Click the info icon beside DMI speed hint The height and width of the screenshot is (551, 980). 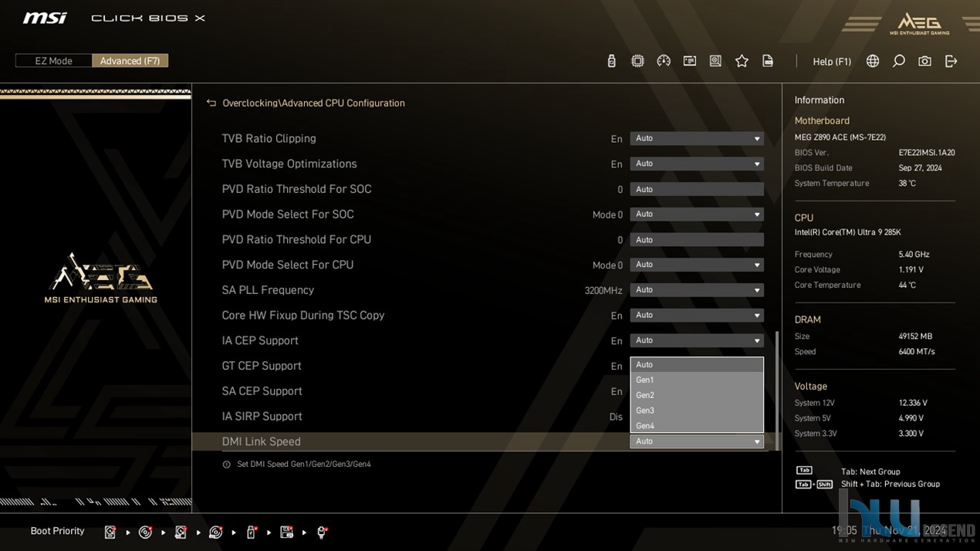point(226,465)
